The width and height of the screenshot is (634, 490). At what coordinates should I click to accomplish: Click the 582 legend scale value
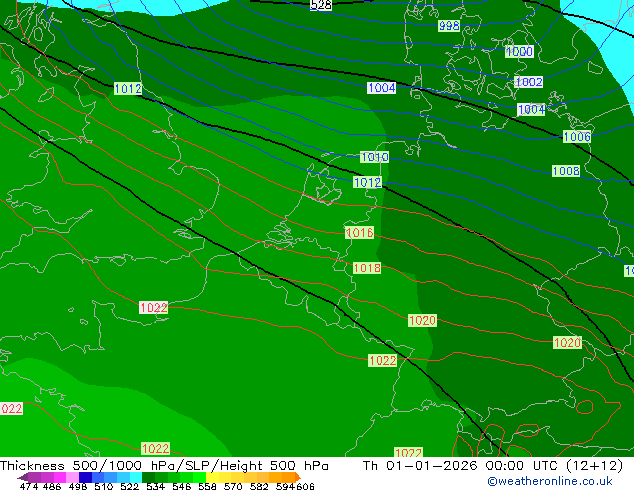coord(259,486)
